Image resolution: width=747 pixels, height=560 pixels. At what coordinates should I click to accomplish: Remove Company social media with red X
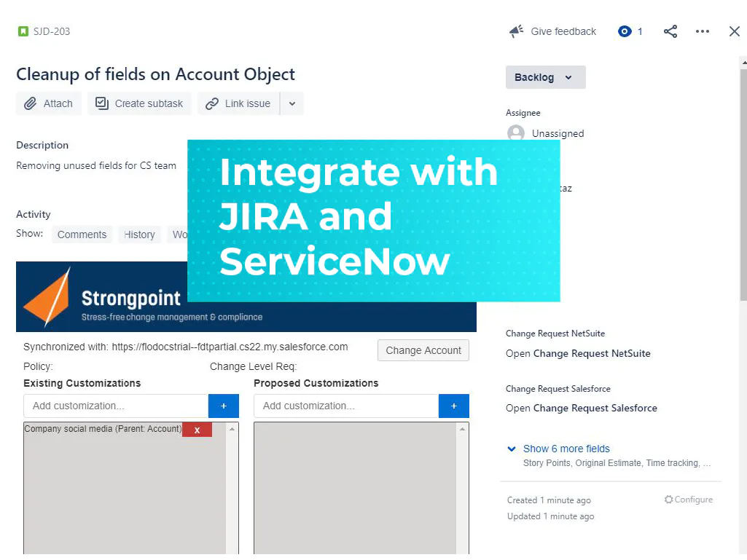tap(197, 430)
